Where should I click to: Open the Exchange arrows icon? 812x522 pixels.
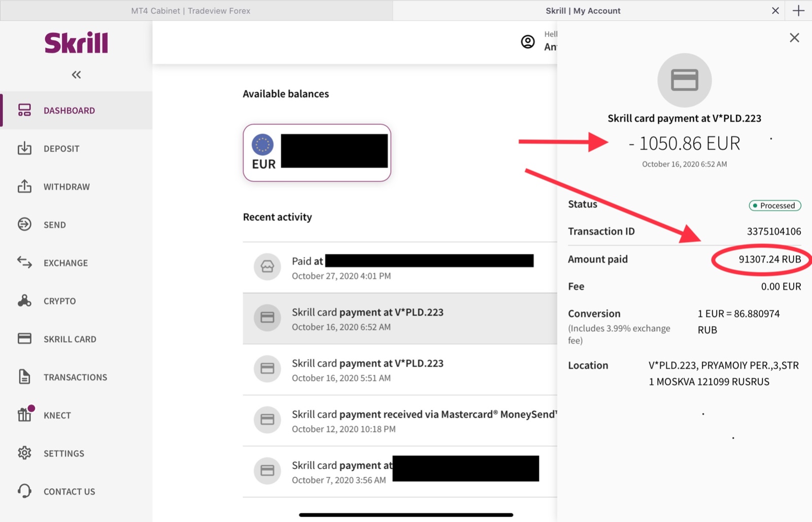(x=24, y=263)
